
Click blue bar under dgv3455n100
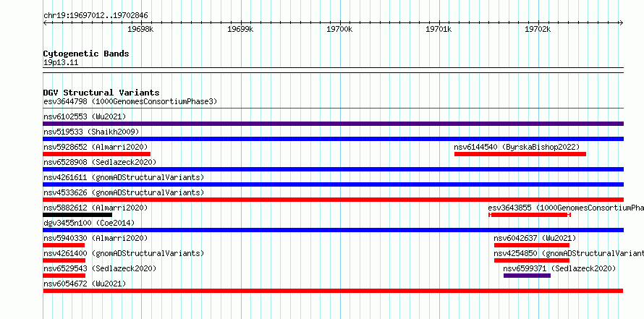333,230
